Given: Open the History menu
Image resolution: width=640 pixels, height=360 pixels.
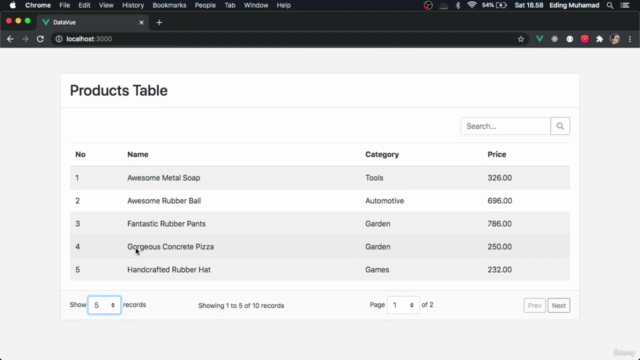Looking at the screenshot, I should (x=133, y=5).
